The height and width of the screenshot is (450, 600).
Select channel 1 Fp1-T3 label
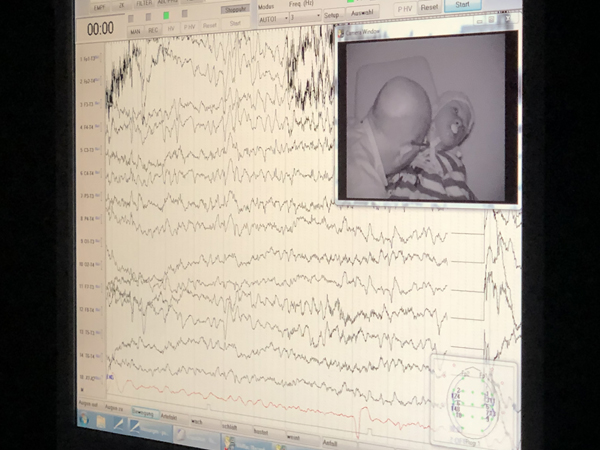(89, 59)
